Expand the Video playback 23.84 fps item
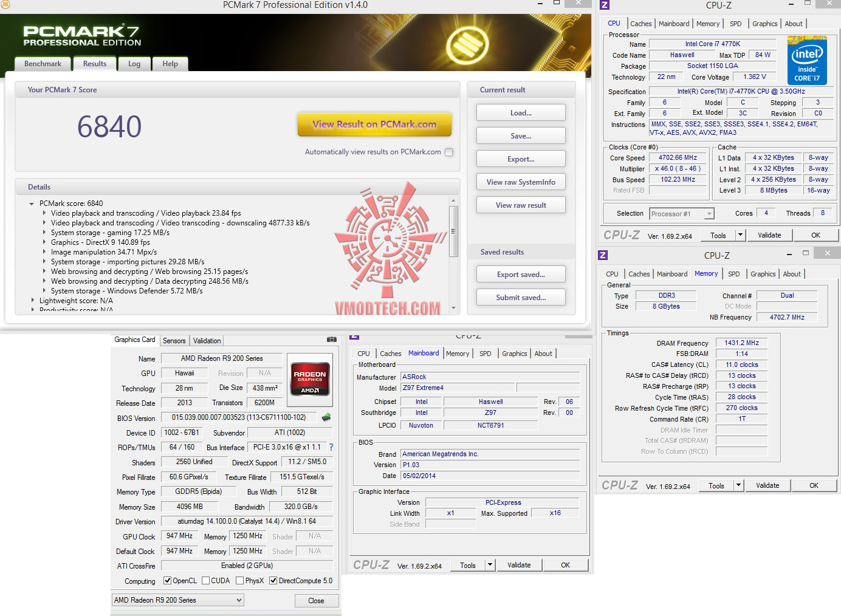 [44, 213]
